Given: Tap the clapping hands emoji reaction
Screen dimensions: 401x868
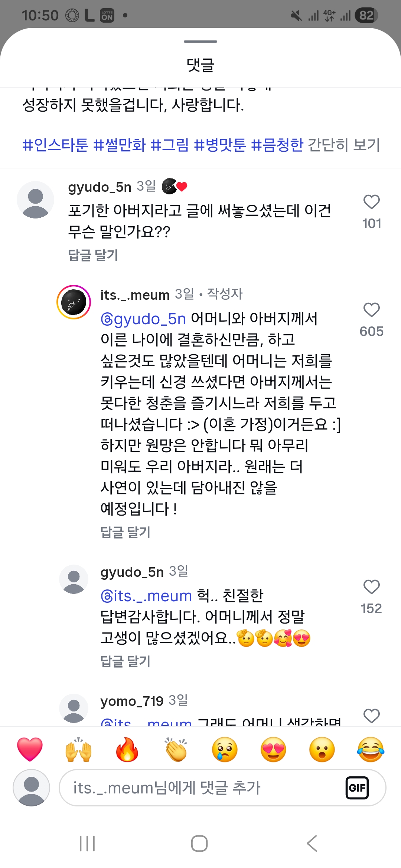Looking at the screenshot, I should [x=176, y=749].
